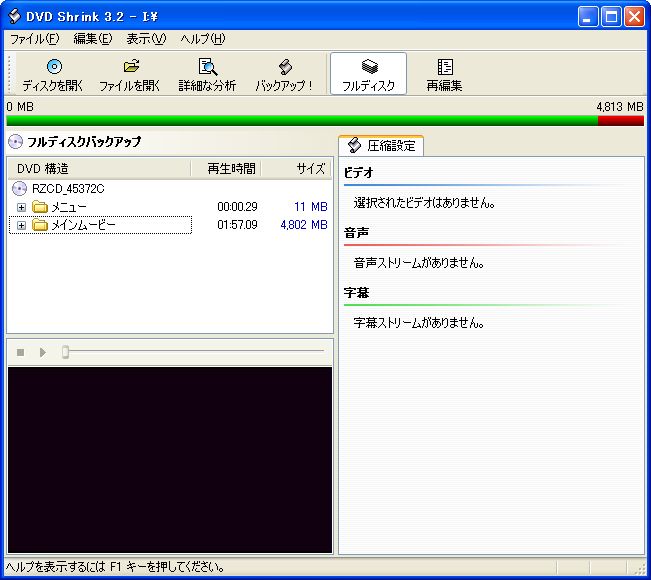Click the 再生時間 column header
Image resolution: width=651 pixels, height=580 pixels.
226,169
